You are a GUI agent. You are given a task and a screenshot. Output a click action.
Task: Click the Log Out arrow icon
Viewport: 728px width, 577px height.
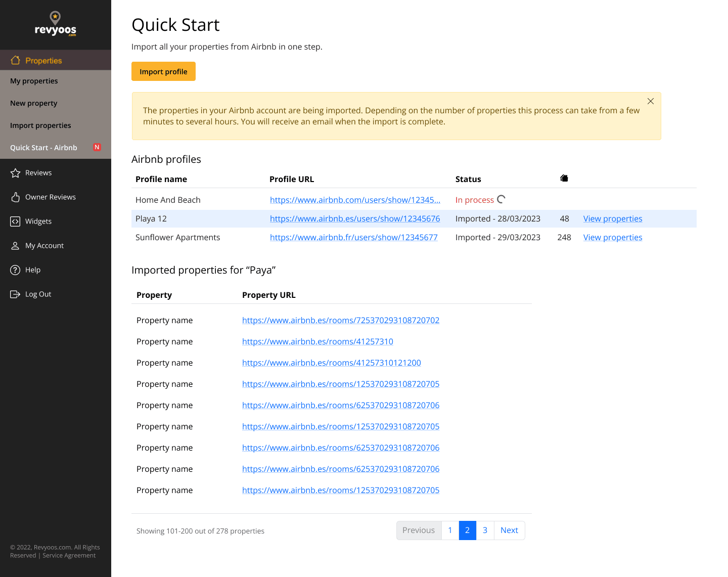pyautogui.click(x=15, y=294)
